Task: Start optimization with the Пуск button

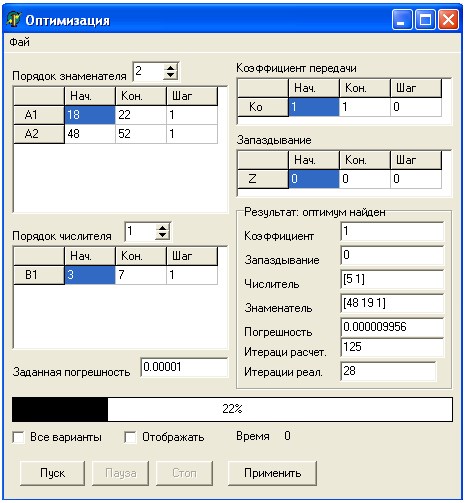Action: pos(52,473)
